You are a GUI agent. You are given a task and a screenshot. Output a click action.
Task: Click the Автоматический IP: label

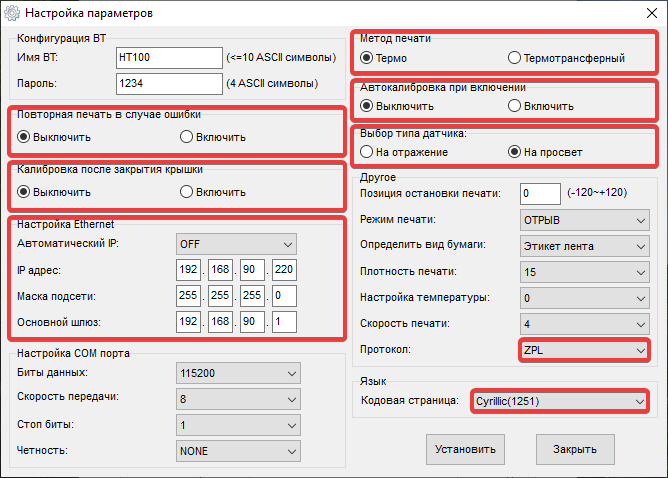[x=68, y=243]
